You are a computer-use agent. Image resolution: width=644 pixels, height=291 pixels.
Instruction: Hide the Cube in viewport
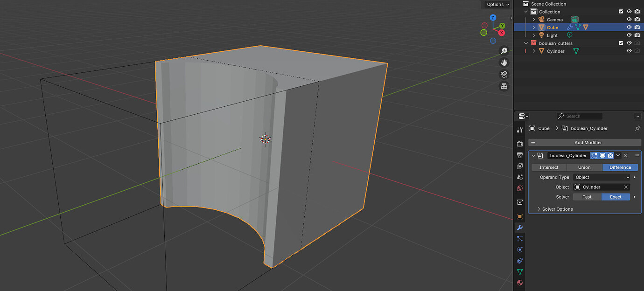click(x=629, y=28)
